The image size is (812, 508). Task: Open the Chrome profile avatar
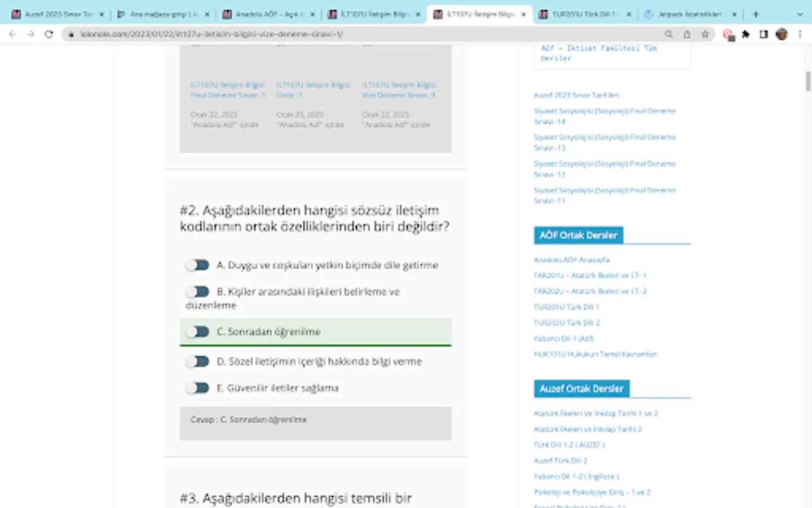coord(782,34)
